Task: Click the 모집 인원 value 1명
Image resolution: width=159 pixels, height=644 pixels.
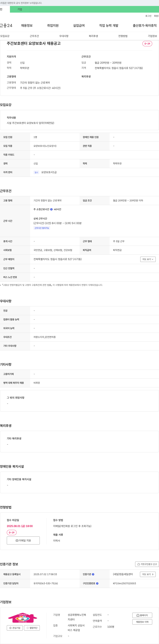Action: point(35,137)
